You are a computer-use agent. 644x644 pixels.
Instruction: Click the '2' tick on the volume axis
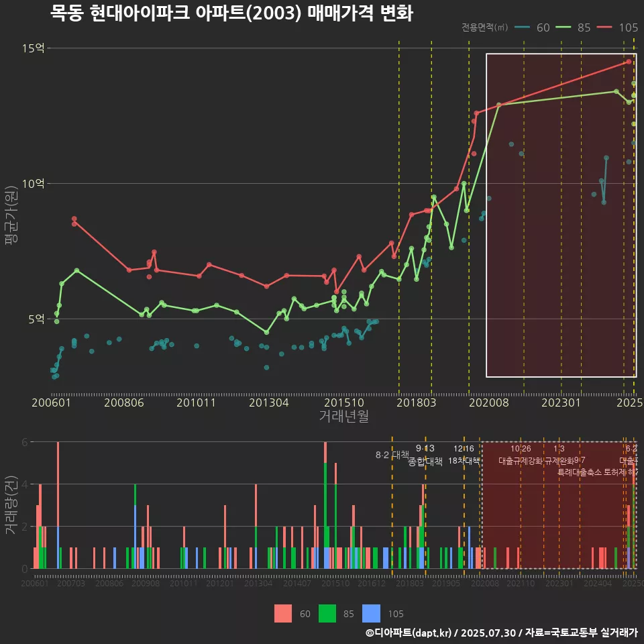(x=25, y=527)
